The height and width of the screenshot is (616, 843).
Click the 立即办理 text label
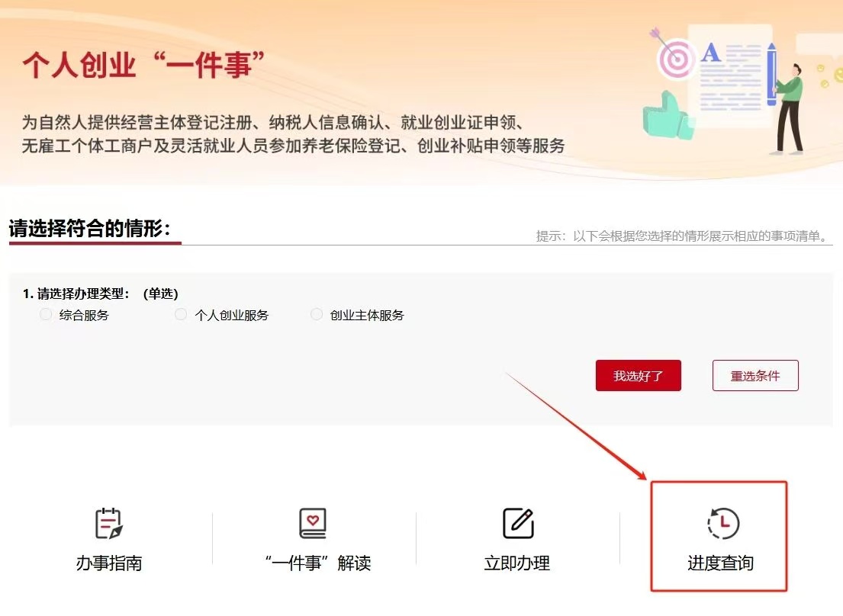pos(517,563)
